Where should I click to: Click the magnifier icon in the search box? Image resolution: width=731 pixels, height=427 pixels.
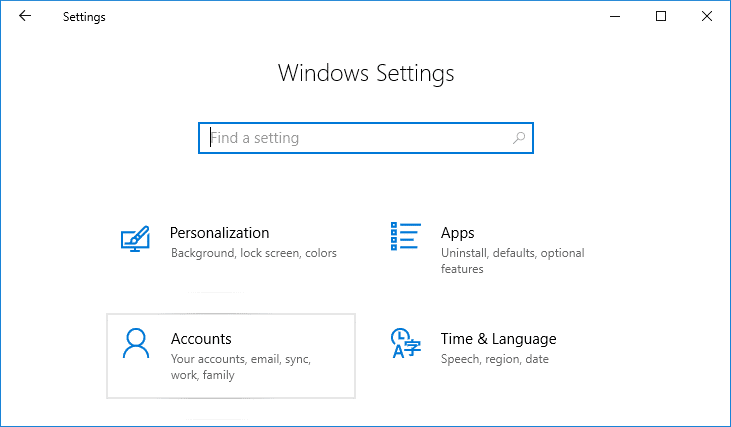pos(519,138)
